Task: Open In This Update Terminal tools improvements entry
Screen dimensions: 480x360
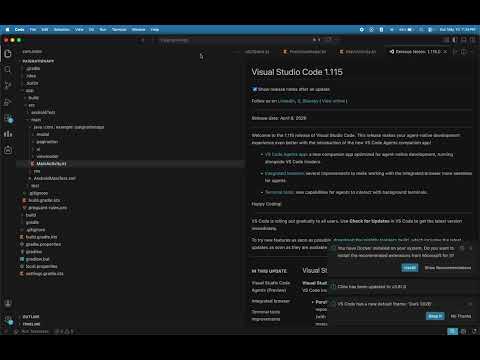Action: tap(266, 315)
